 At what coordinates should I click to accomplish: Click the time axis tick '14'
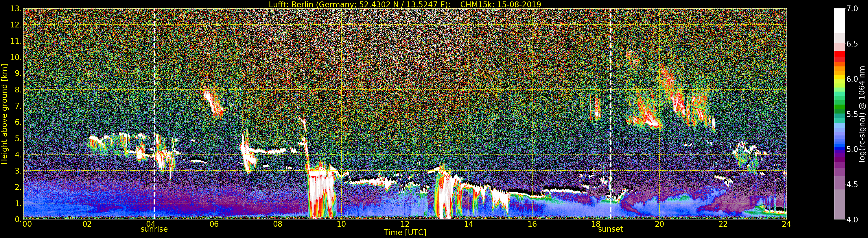click(x=468, y=224)
